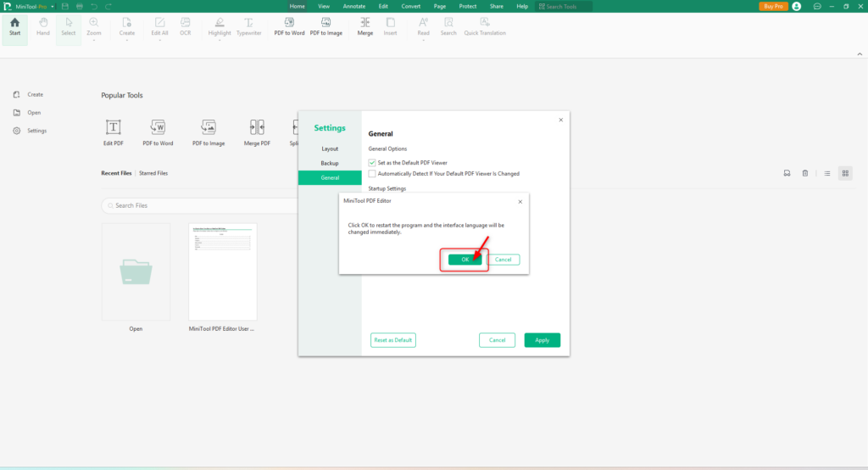Cancel the restart confirmation dialog
Image resolution: width=868 pixels, height=470 pixels.
coord(504,260)
